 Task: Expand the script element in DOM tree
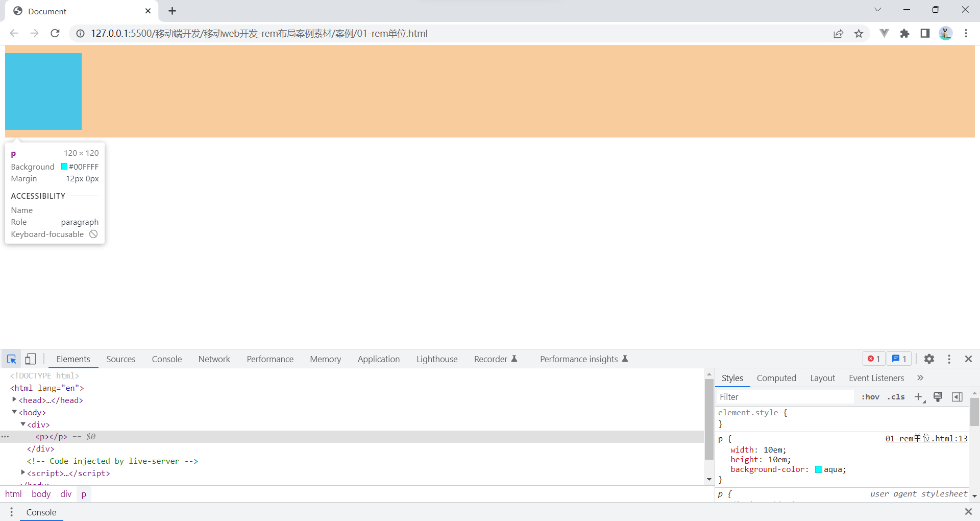[x=22, y=473]
